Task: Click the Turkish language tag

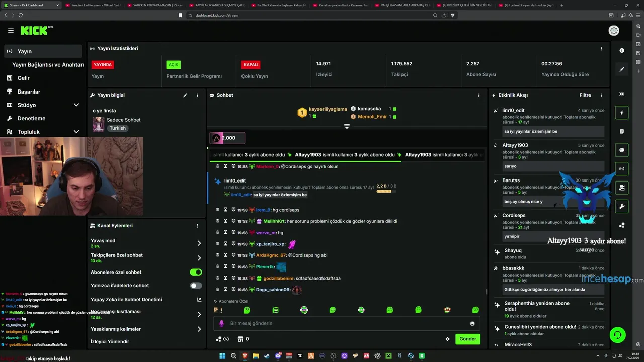Action: [118, 128]
